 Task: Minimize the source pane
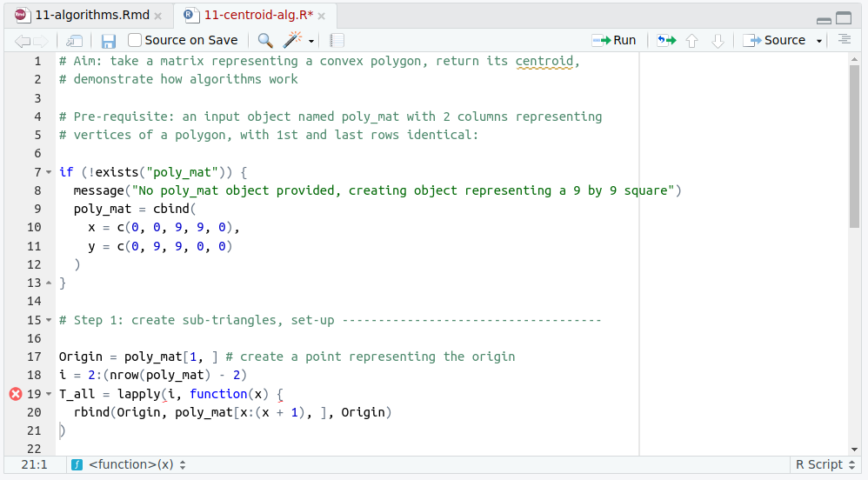(x=824, y=19)
